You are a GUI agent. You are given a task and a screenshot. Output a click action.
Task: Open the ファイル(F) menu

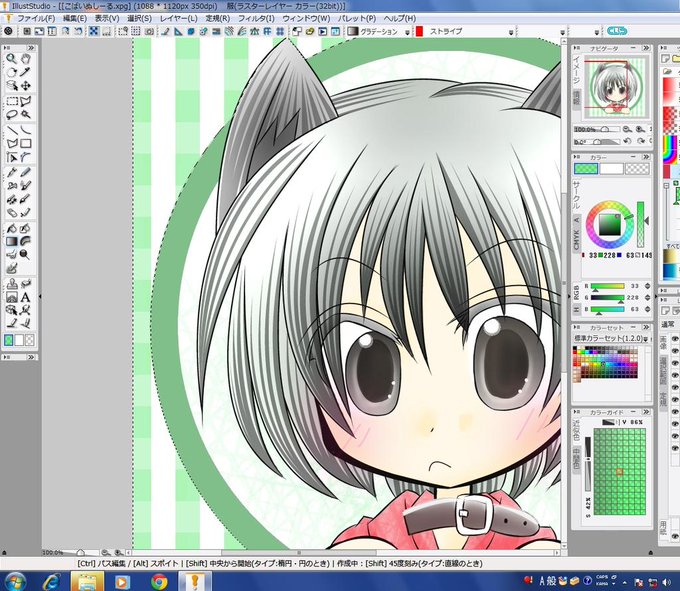coord(36,18)
